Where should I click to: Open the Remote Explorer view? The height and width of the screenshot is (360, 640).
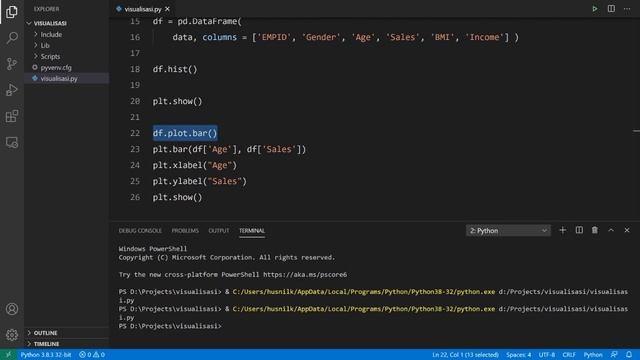pos(12,142)
